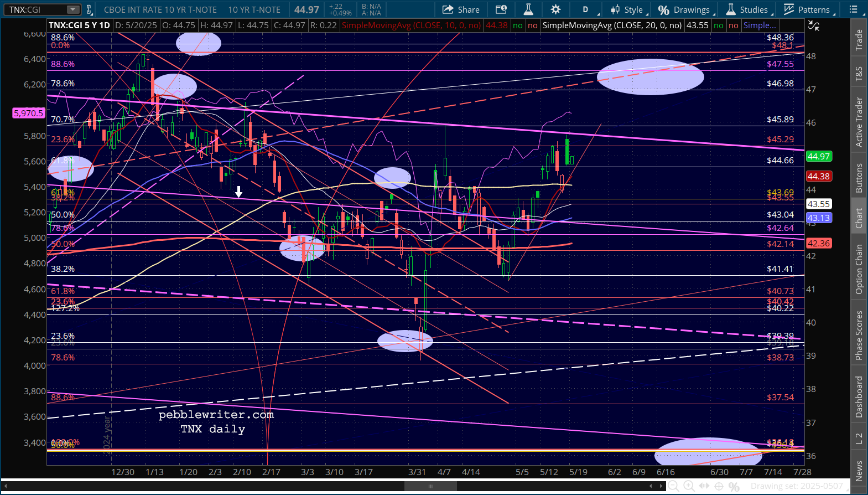The image size is (868, 495).
Task: Expand the TNX:CGI symbol selector dropdown
Action: point(73,9)
